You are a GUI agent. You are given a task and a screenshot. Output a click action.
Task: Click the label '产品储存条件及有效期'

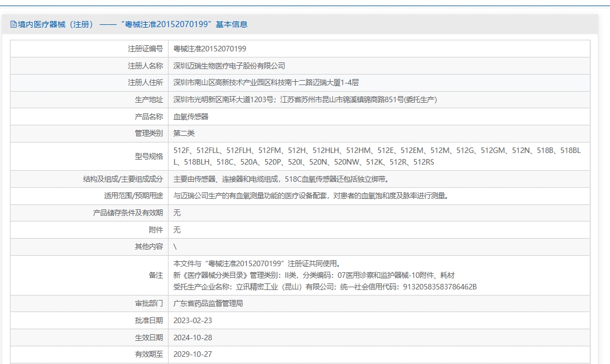tap(128, 213)
